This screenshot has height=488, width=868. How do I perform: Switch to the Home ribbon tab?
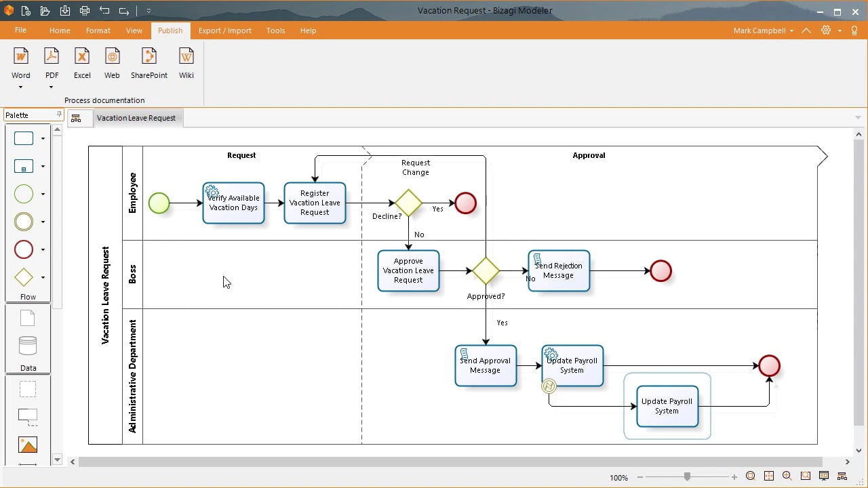pyautogui.click(x=60, y=30)
